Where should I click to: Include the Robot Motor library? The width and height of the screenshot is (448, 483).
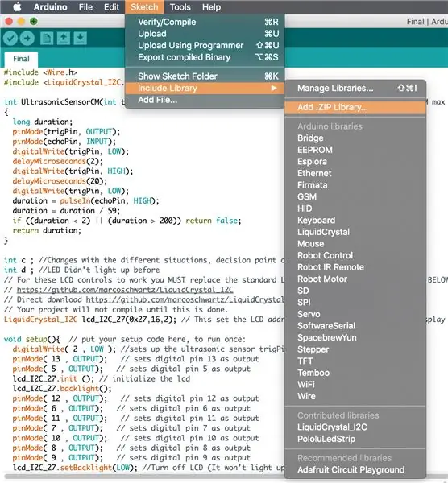[x=355, y=279]
